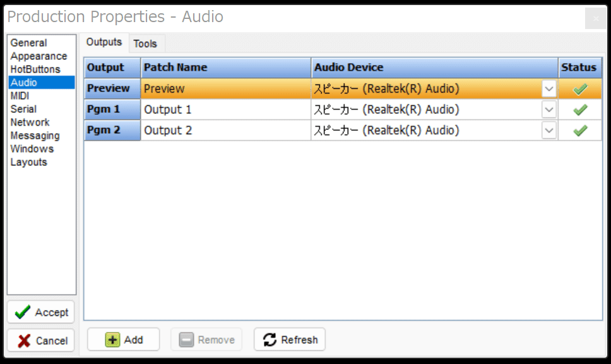Click the Pgm 1 status checkmark
The height and width of the screenshot is (364, 611).
click(580, 110)
